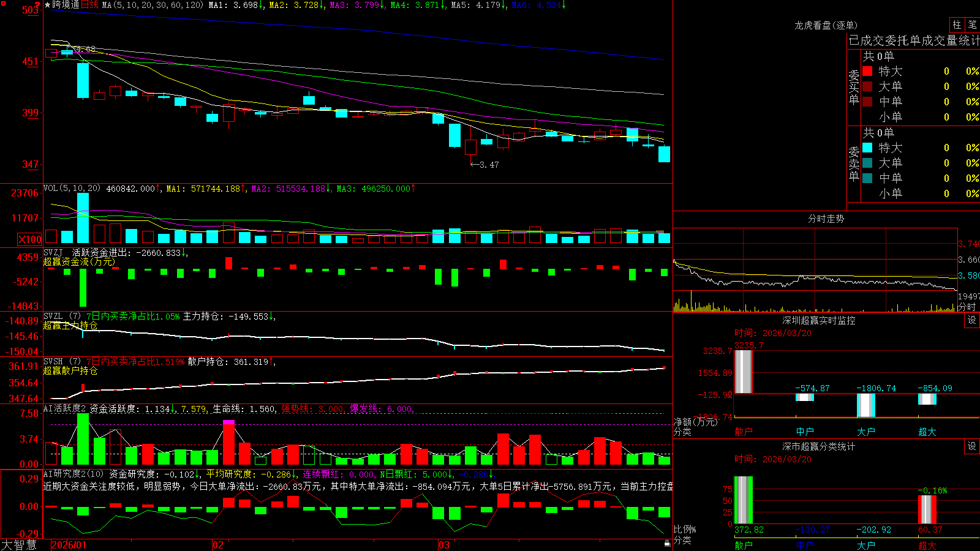
Task: Click the AI活跃度2 indicator label
Action: click(x=64, y=409)
